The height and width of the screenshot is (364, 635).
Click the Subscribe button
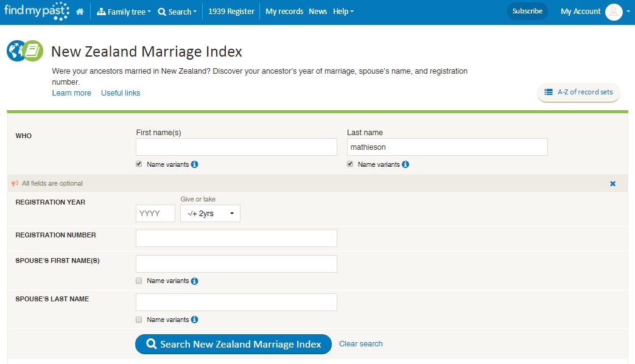(x=527, y=12)
